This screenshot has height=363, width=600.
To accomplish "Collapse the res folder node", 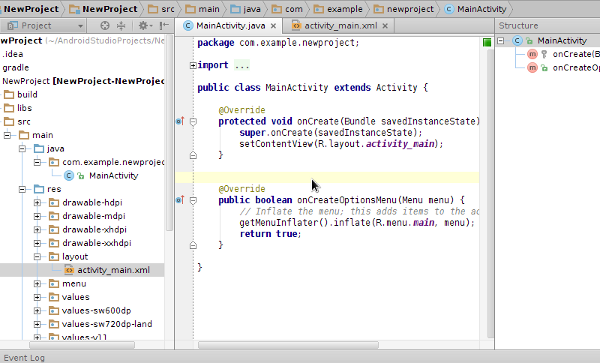I will (x=23, y=189).
